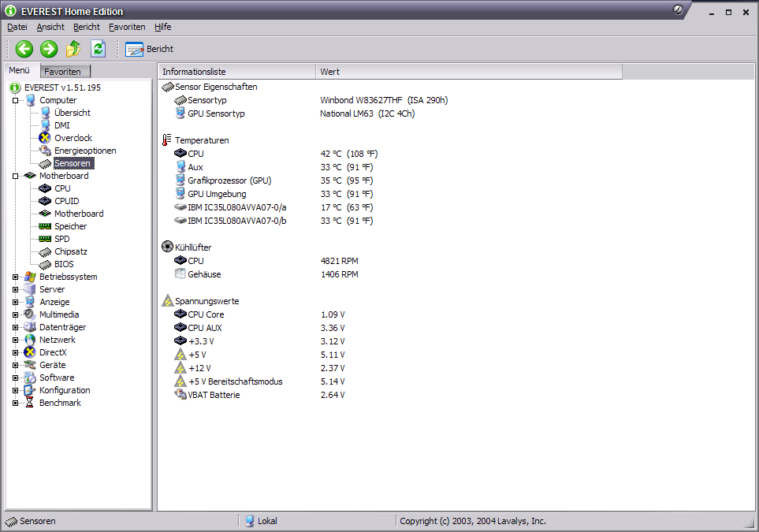The height and width of the screenshot is (532, 759).
Task: Click the Anzeige monitor icon
Action: tap(30, 302)
